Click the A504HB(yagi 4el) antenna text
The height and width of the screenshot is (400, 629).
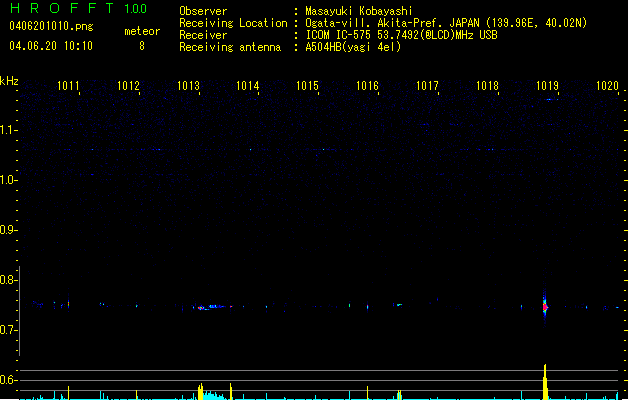[353, 47]
